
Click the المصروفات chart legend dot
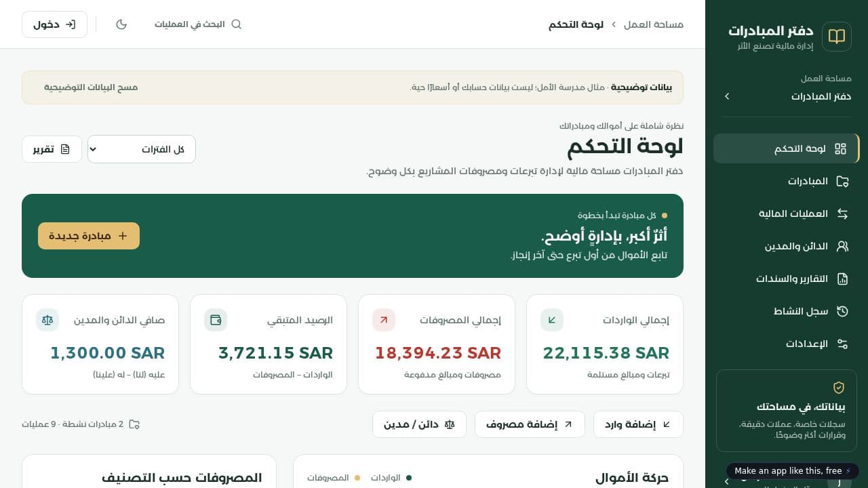coord(357,478)
